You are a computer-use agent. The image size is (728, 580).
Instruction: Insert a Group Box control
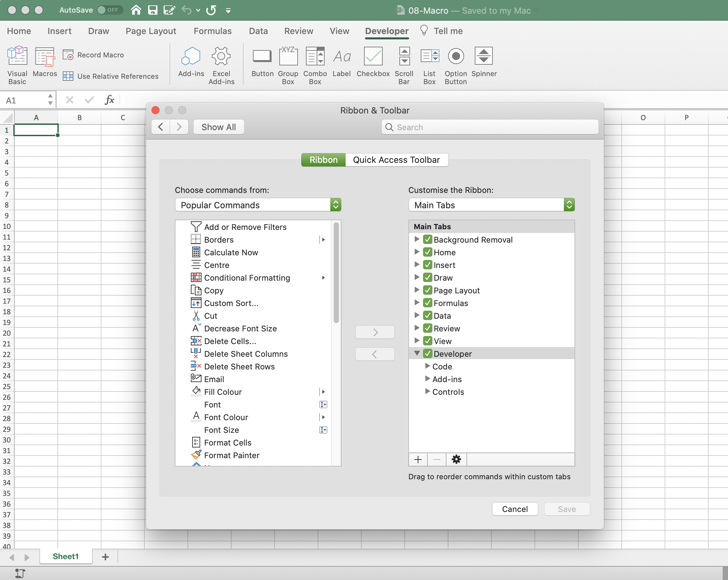(288, 65)
